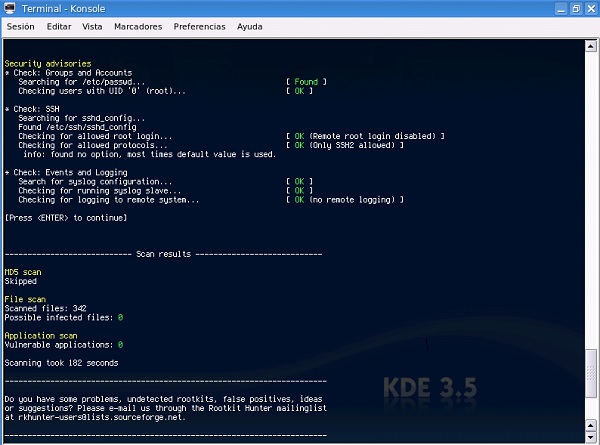This screenshot has height=445, width=600.
Task: Click 'Vulnerable applications: 0' line
Action: [x=64, y=345]
